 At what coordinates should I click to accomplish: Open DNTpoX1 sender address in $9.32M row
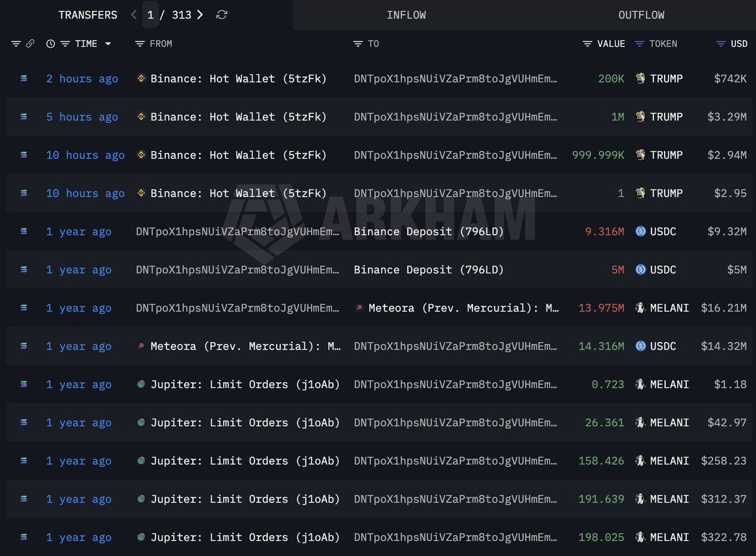pos(238,232)
